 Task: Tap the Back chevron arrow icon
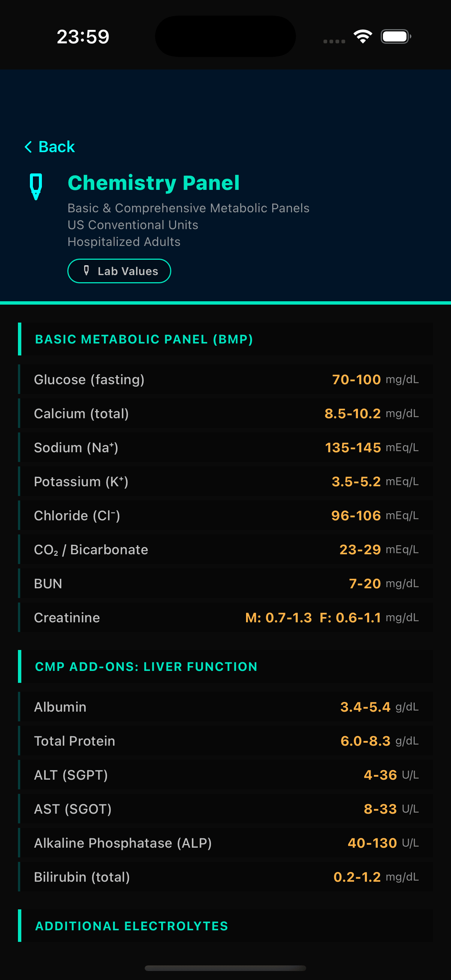[x=28, y=147]
